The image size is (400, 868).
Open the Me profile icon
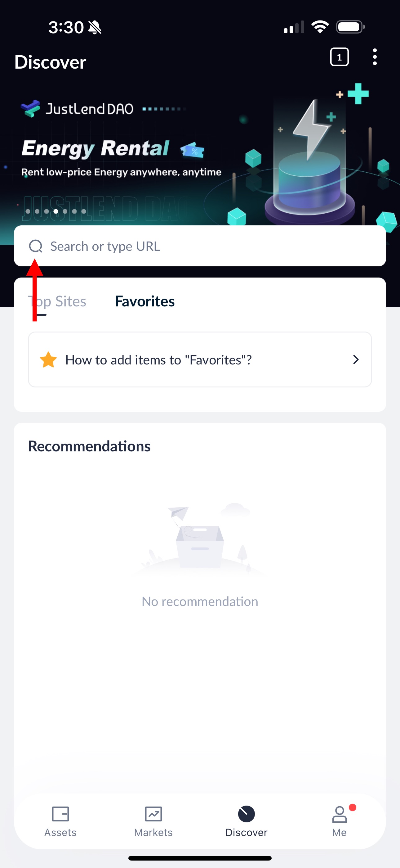(339, 814)
